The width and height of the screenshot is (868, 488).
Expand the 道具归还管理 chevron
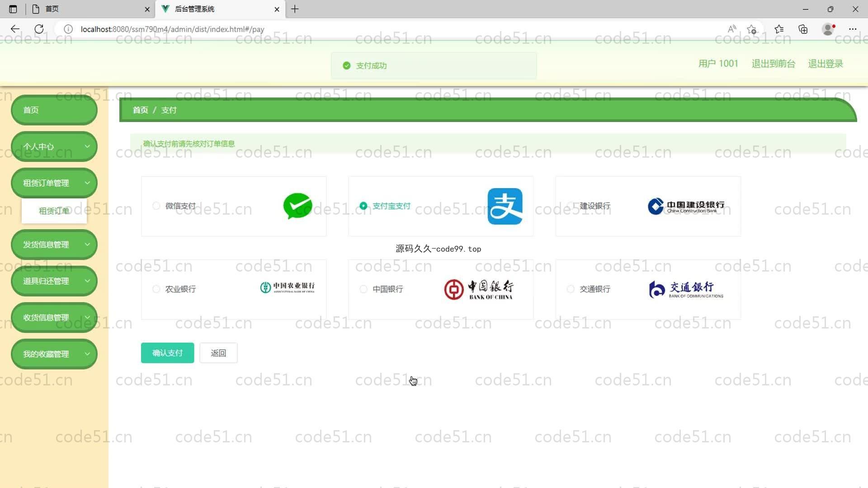87,281
